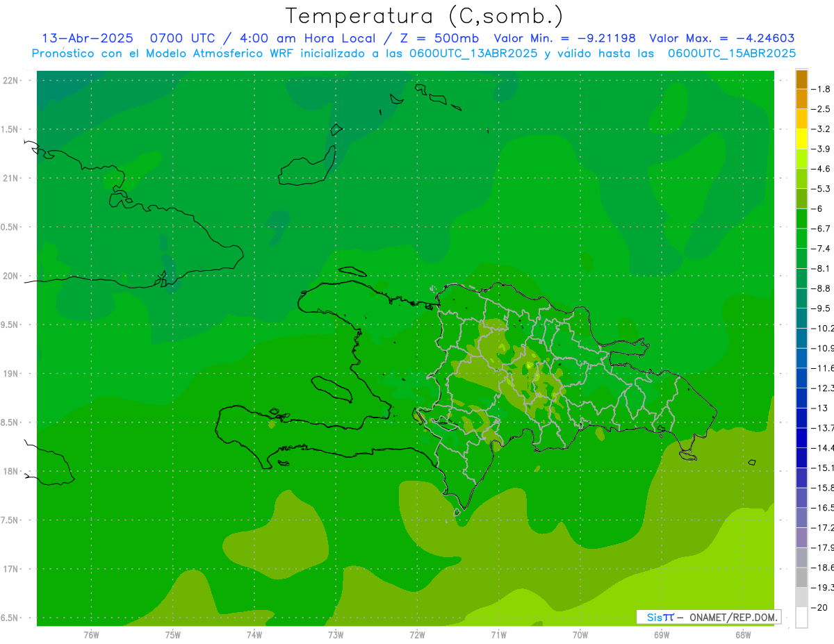Click the '-20' colorbar value
The width and height of the screenshot is (834, 644).
coord(819,607)
